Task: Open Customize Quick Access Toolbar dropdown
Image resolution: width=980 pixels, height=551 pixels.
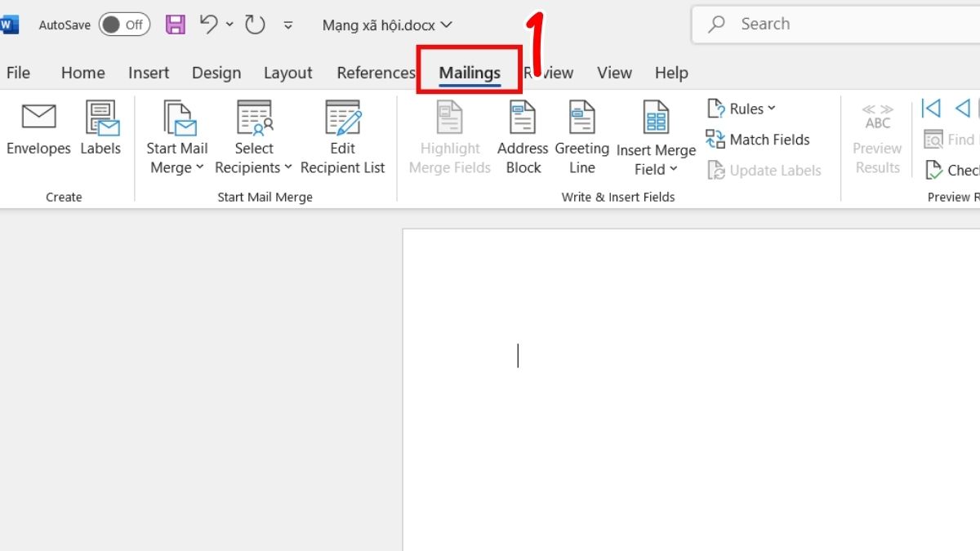Action: pos(288,25)
